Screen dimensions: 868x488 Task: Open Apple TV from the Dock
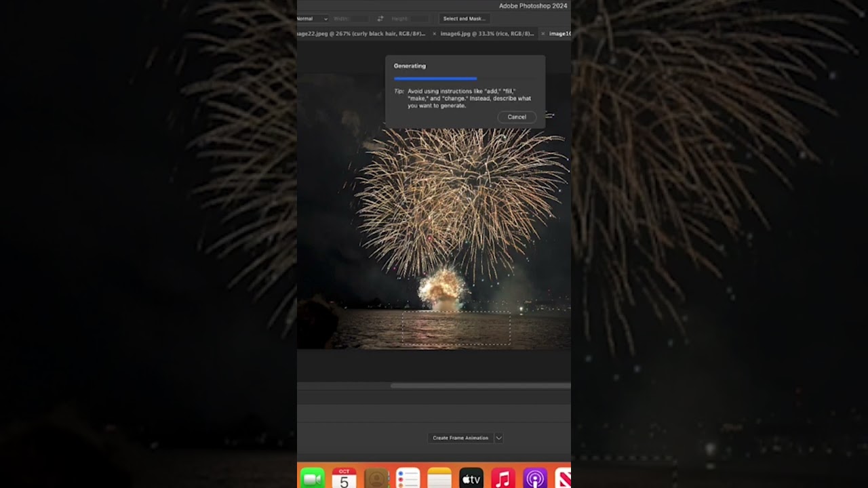coord(471,479)
